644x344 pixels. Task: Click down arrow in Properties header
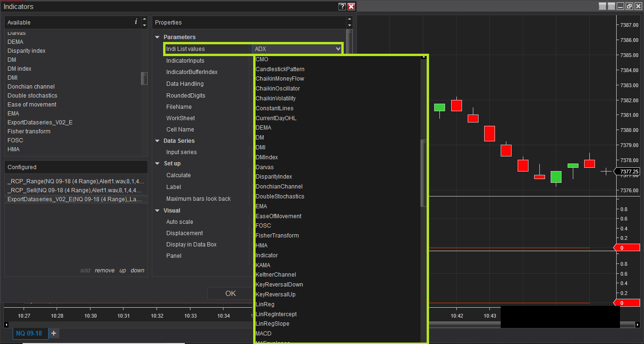tap(349, 25)
